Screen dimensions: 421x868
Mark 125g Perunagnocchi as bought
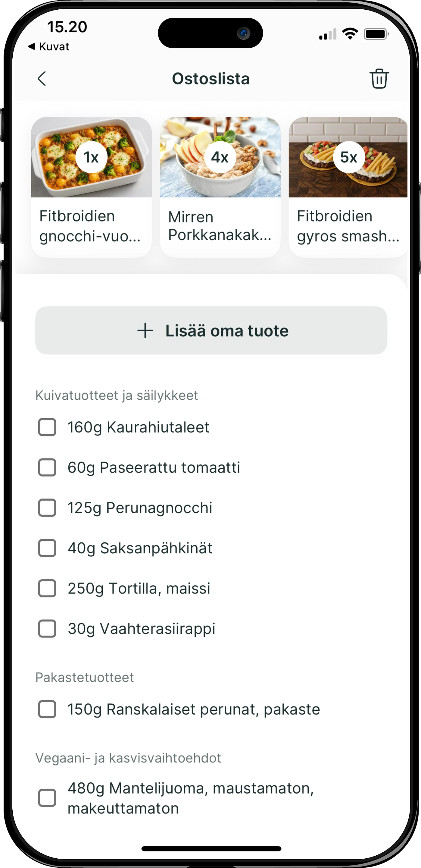[47, 508]
